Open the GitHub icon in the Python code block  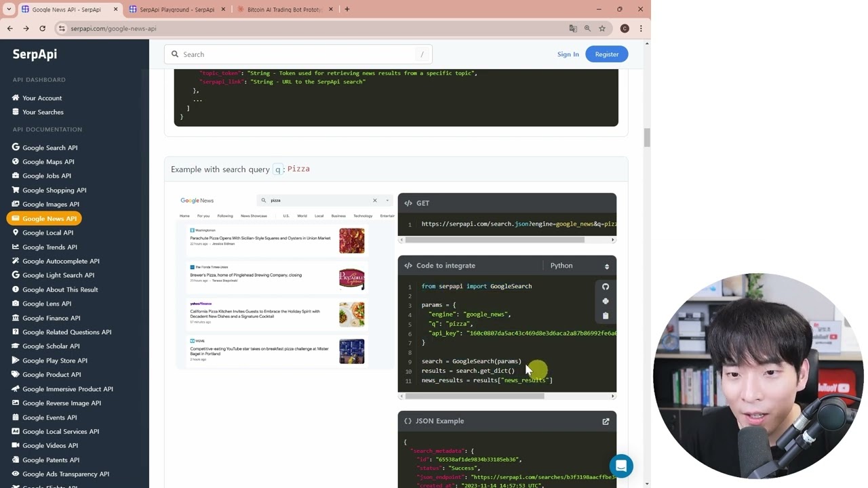pyautogui.click(x=606, y=287)
